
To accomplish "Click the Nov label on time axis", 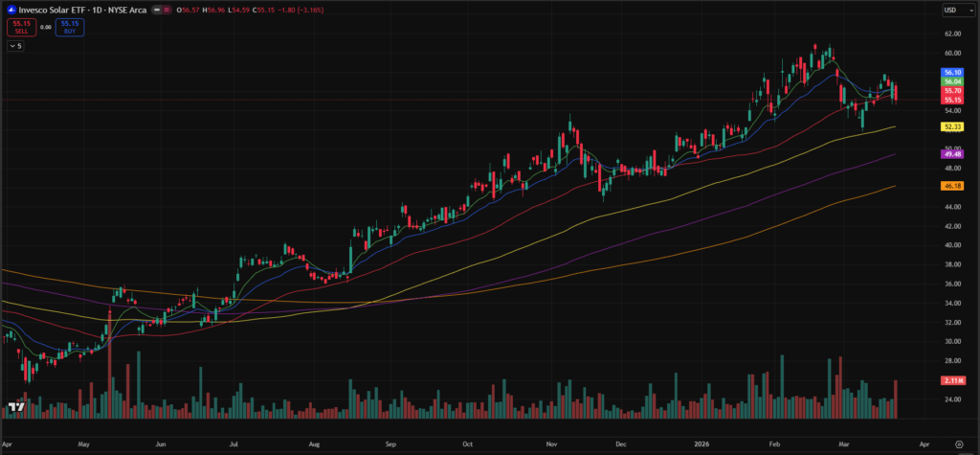I will pyautogui.click(x=552, y=445).
